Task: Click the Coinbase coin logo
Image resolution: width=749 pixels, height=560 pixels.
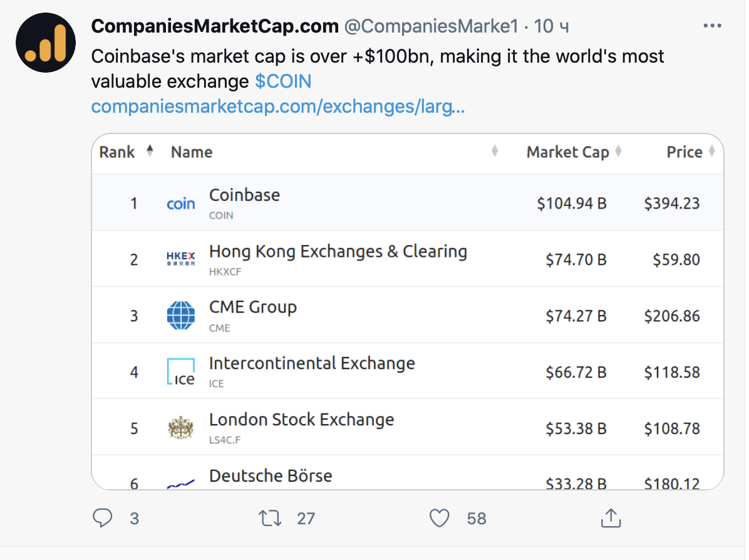Action: [x=181, y=204]
